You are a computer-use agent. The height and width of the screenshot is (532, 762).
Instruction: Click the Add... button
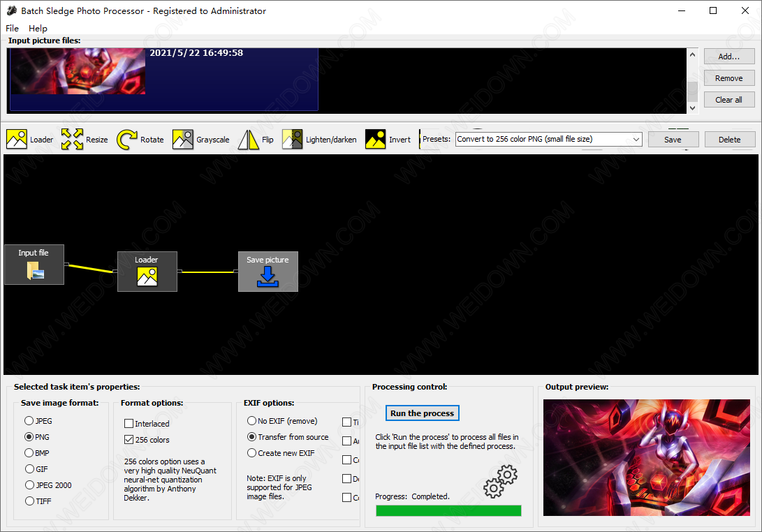pyautogui.click(x=729, y=57)
